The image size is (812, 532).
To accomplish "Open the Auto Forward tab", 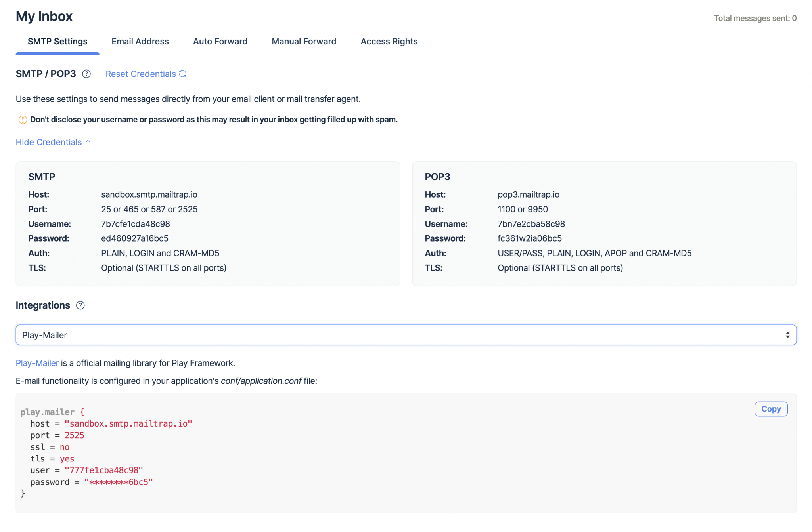I will click(220, 42).
